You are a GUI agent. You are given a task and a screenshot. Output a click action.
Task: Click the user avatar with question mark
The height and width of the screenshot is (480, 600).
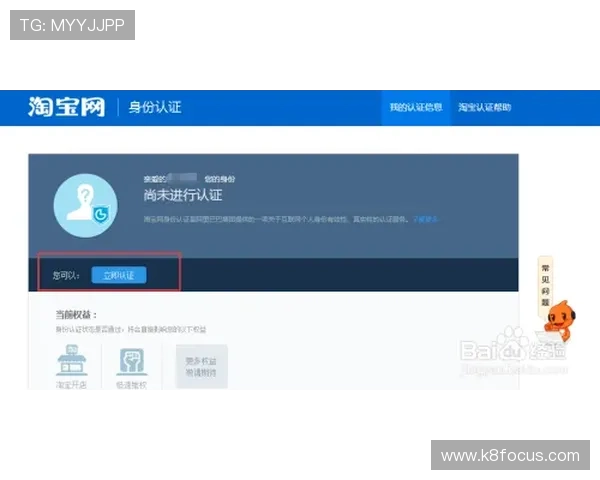[x=86, y=206]
